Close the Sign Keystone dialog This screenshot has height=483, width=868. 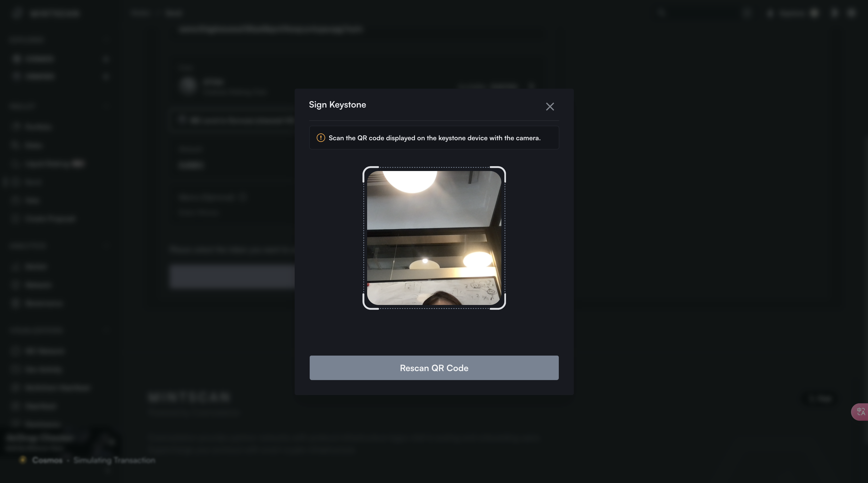tap(550, 107)
